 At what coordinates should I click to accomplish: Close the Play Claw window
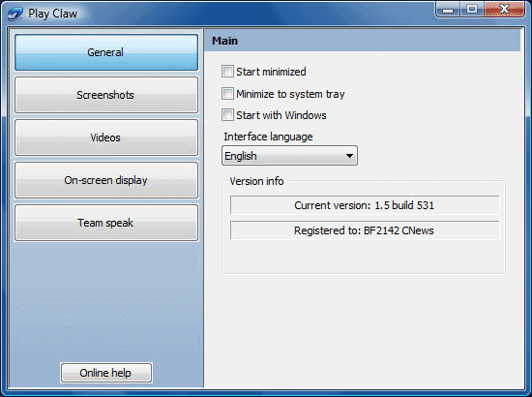(505, 10)
